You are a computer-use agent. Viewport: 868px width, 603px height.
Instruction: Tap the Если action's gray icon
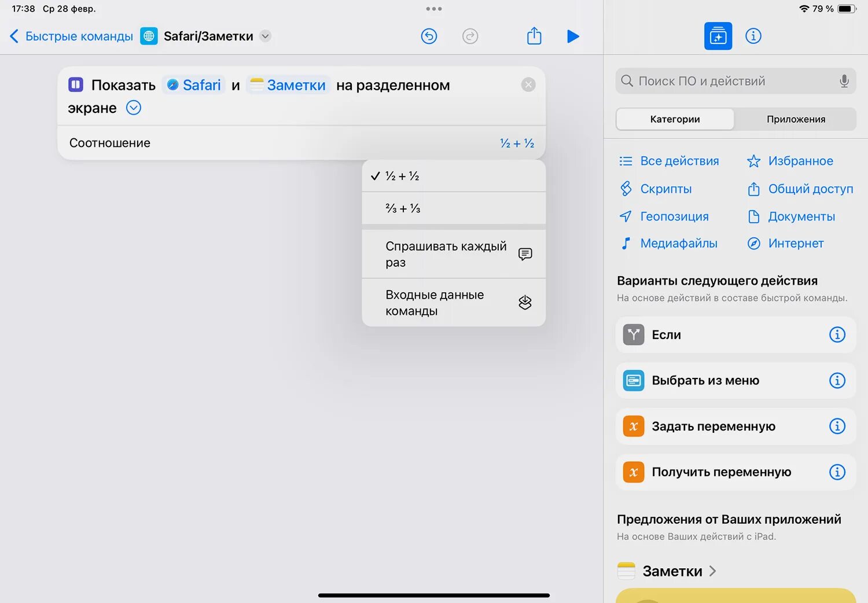pos(634,334)
